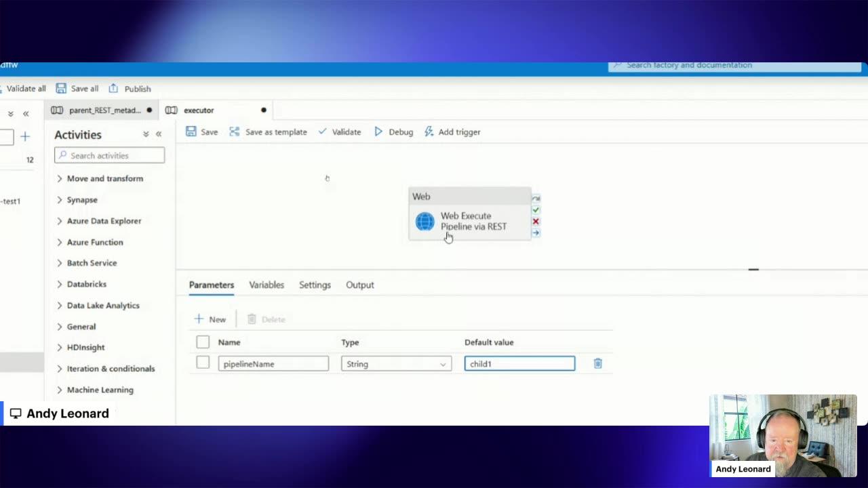Viewport: 868px width, 488px height.
Task: Click the green success checkmark on the Web activity
Action: [x=536, y=210]
